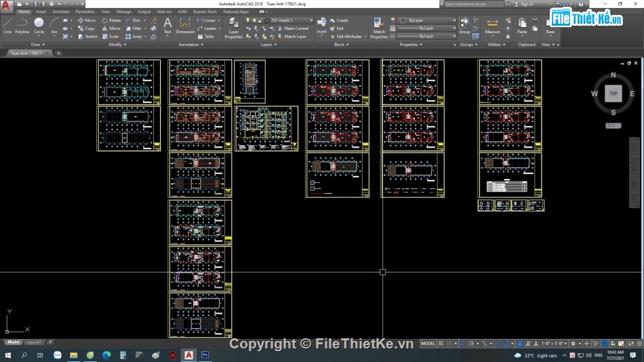
Task: Click the Group objects tool
Action: (x=464, y=26)
